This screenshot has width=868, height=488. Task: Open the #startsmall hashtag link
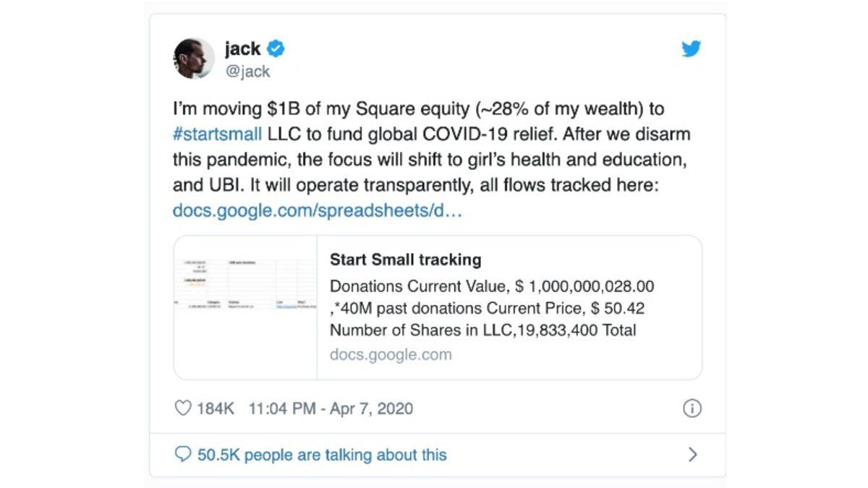pyautogui.click(x=217, y=134)
